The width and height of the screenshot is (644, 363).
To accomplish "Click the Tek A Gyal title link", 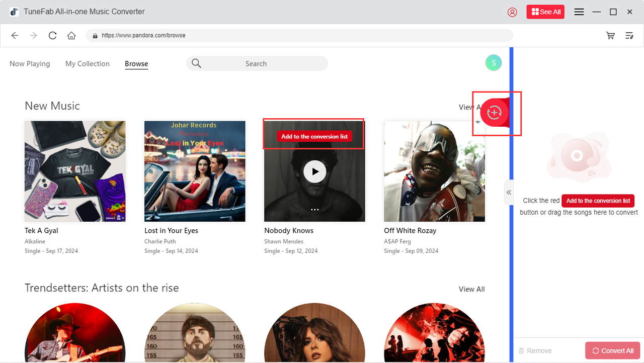I will pos(41,231).
